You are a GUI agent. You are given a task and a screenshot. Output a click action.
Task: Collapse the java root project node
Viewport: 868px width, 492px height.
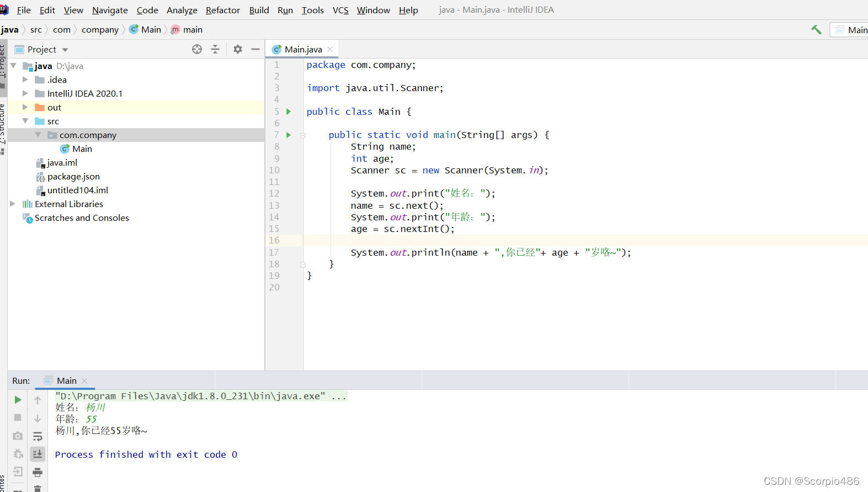click(13, 66)
